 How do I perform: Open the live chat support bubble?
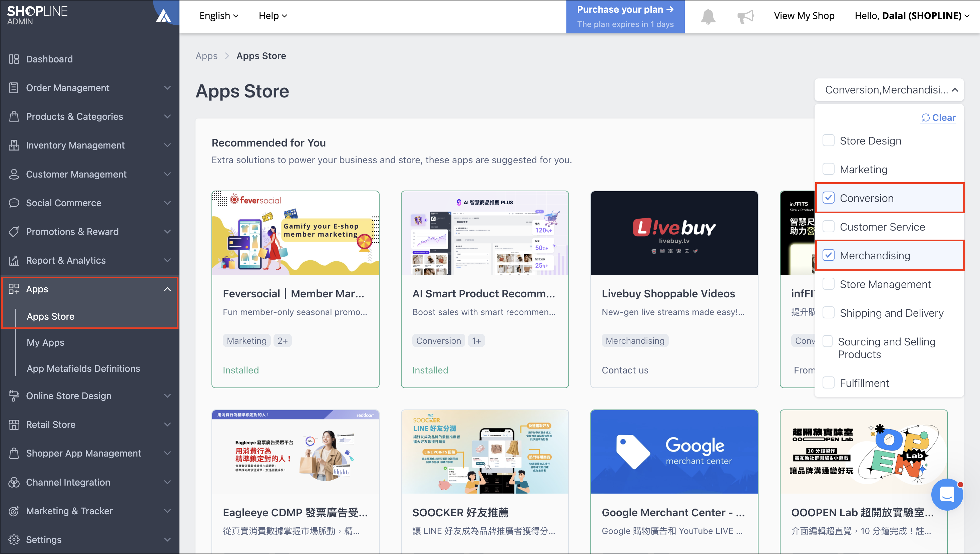(947, 494)
